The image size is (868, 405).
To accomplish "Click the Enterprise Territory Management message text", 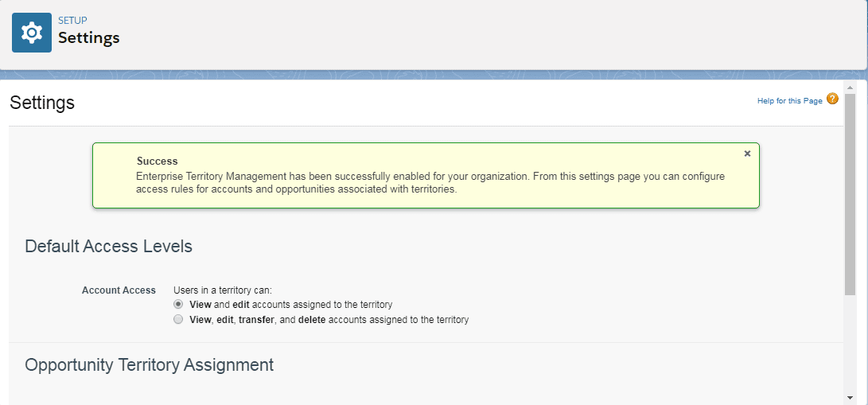I will [x=430, y=183].
